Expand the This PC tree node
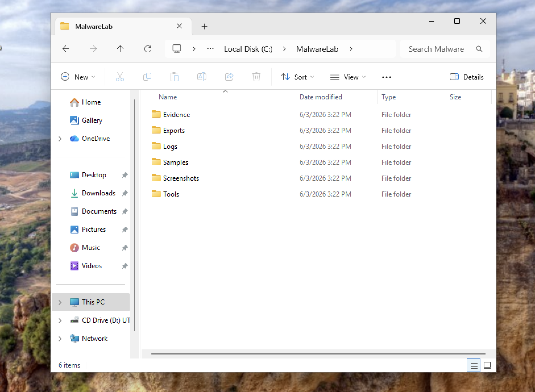This screenshot has width=535, height=392. pyautogui.click(x=60, y=302)
